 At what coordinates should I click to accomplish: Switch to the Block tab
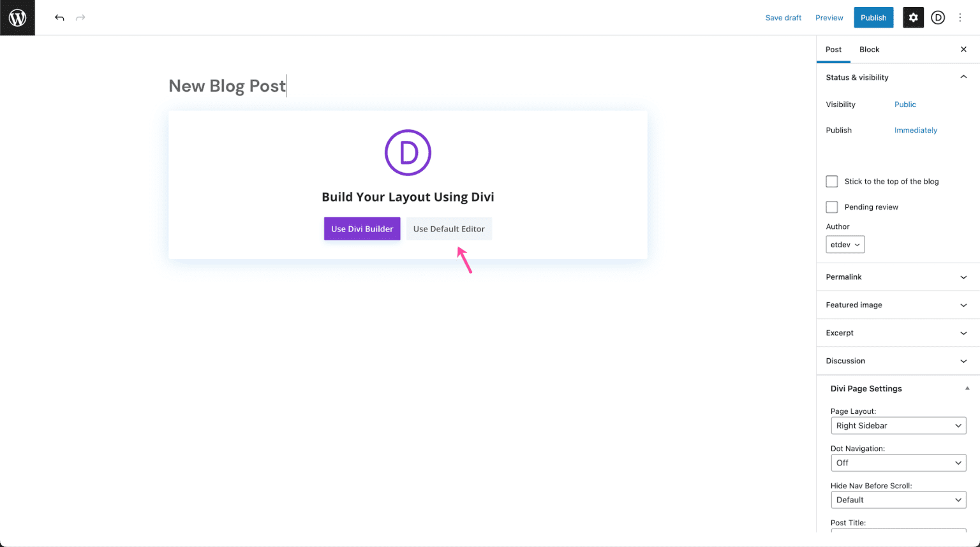869,49
